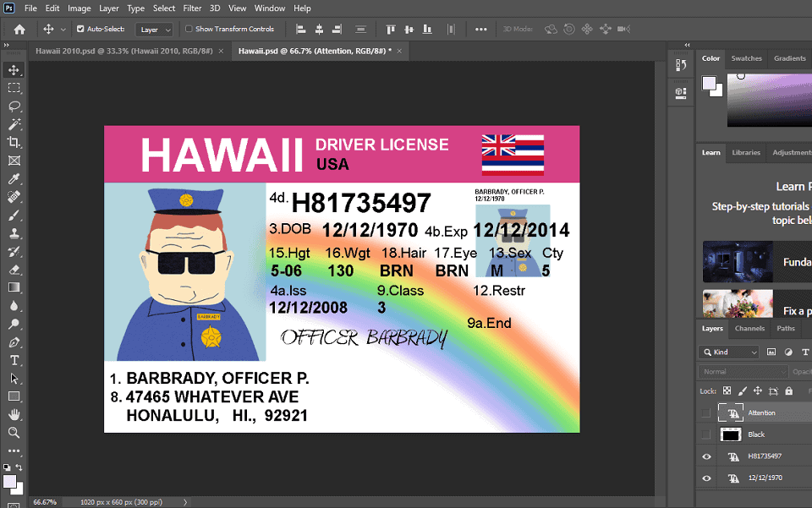This screenshot has height=508, width=812.
Task: Click Align bottom edges icon
Action: coord(427,29)
